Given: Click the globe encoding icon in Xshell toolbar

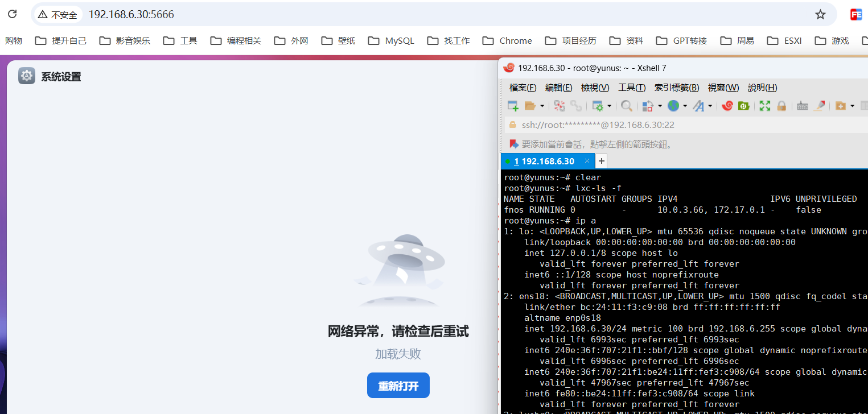Looking at the screenshot, I should point(673,106).
